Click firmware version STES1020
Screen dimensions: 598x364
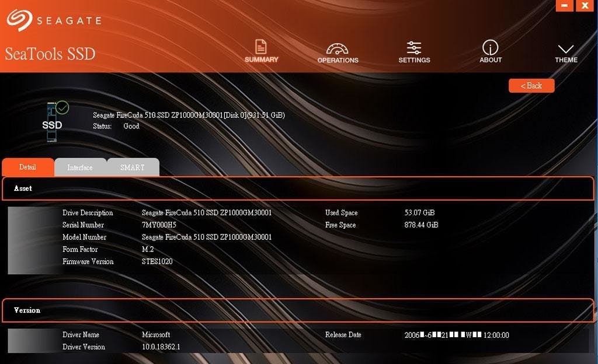click(x=157, y=261)
